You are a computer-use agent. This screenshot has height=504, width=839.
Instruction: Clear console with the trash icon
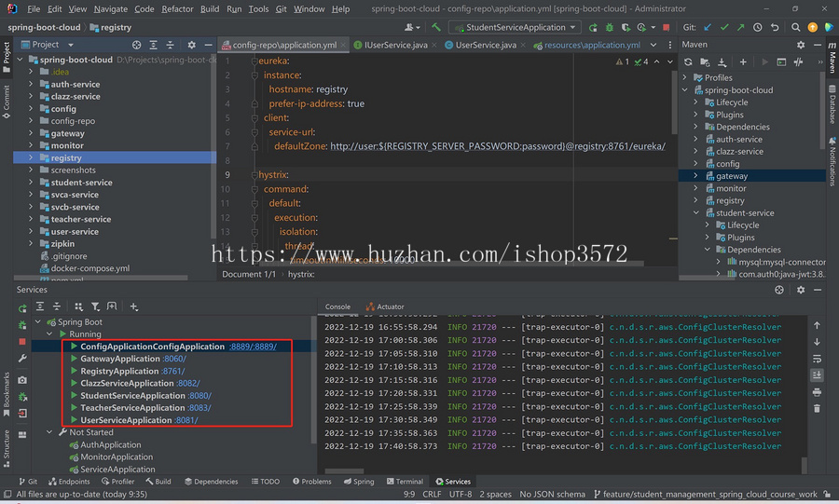817,409
